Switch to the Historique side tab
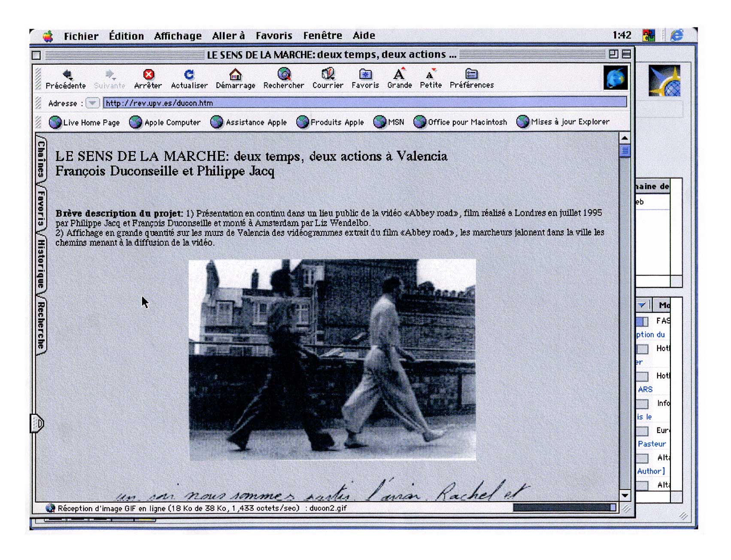The height and width of the screenshot is (560, 731). click(41, 263)
